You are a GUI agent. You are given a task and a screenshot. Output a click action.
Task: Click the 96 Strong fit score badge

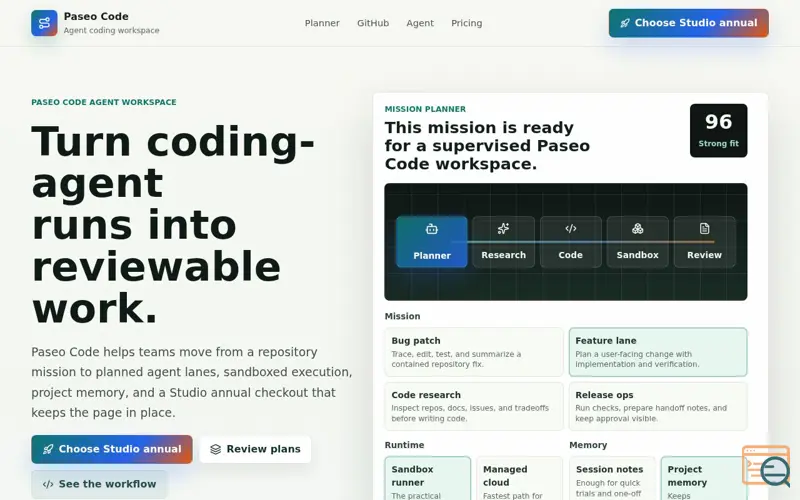[718, 131]
